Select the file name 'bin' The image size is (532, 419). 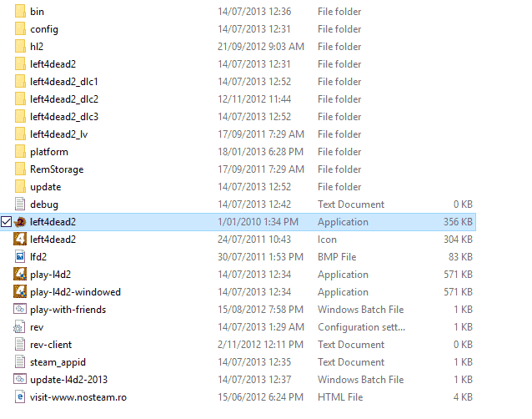tap(37, 12)
